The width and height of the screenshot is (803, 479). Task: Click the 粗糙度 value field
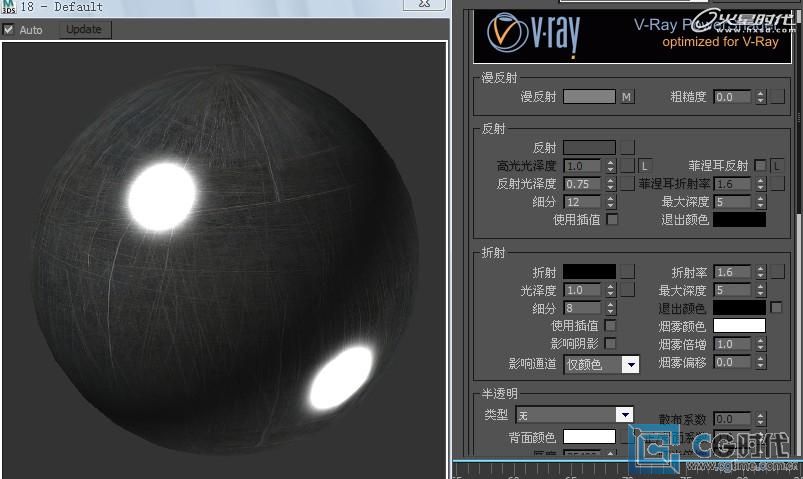(733, 97)
